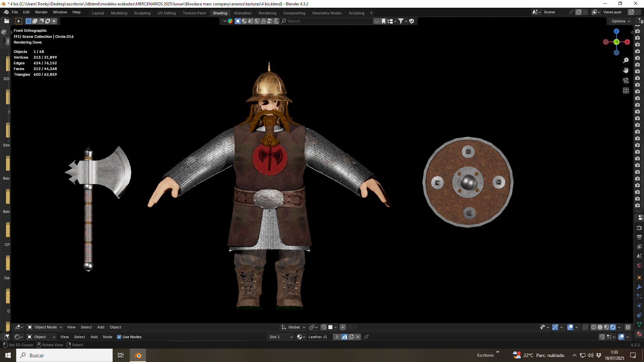Switch orthographic perspective grid icon
The width and height of the screenshot is (644, 362).
coord(626,90)
